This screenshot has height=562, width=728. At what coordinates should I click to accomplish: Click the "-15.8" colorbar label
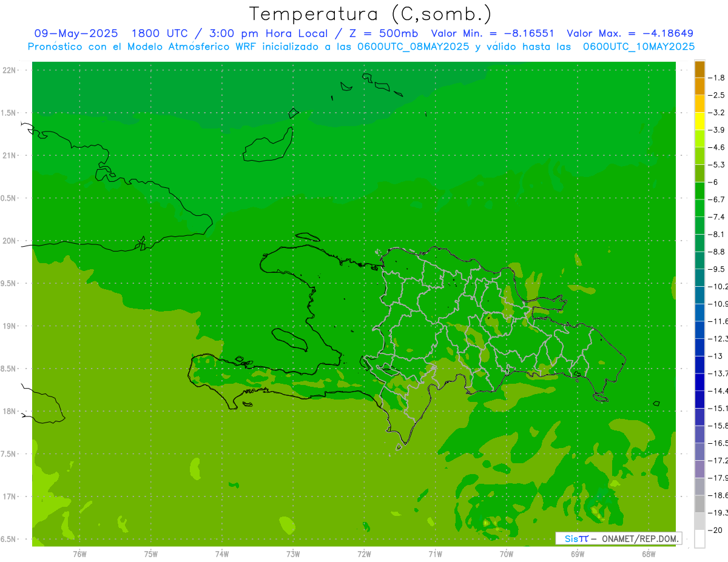[718, 426]
